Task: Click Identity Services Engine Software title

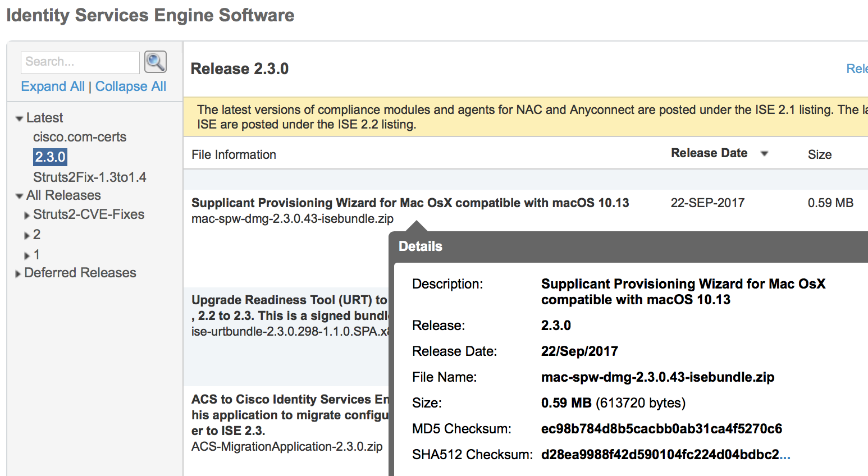Action: coord(150,15)
